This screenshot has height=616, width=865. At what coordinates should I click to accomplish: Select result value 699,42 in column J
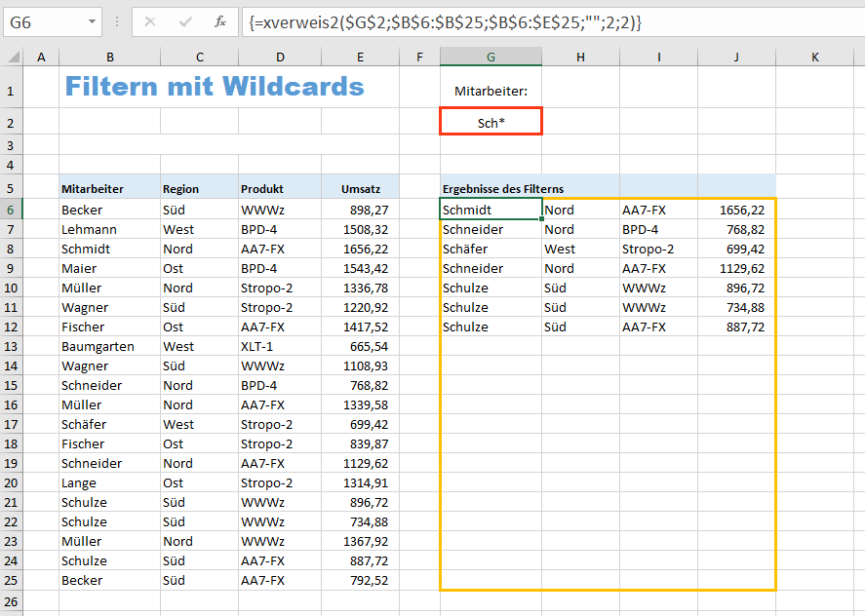click(x=736, y=250)
